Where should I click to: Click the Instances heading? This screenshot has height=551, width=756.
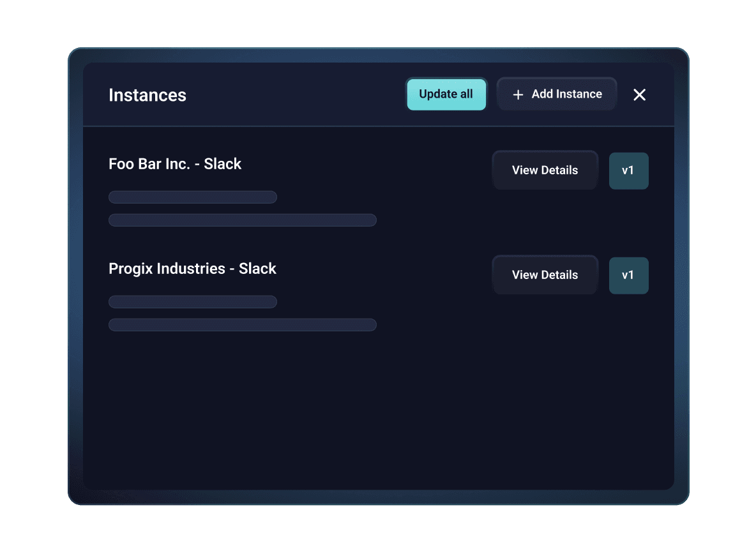tap(147, 95)
